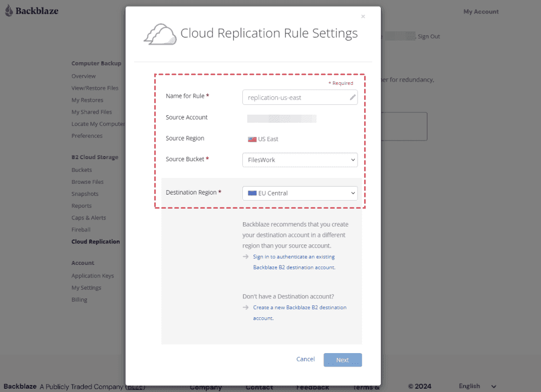541x392 pixels.
Task: Click arrow beside Sign in to authenticate link
Action: (x=246, y=256)
